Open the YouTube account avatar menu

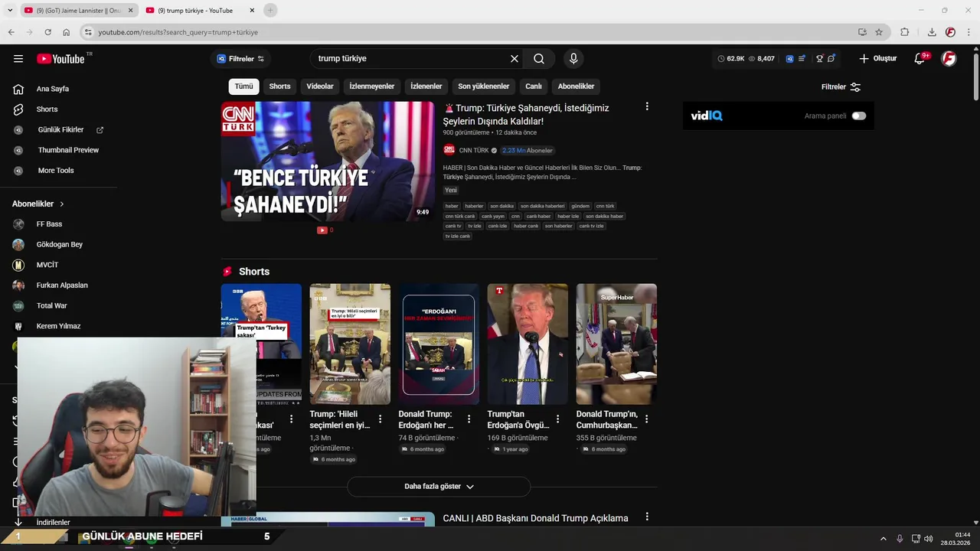(949, 59)
